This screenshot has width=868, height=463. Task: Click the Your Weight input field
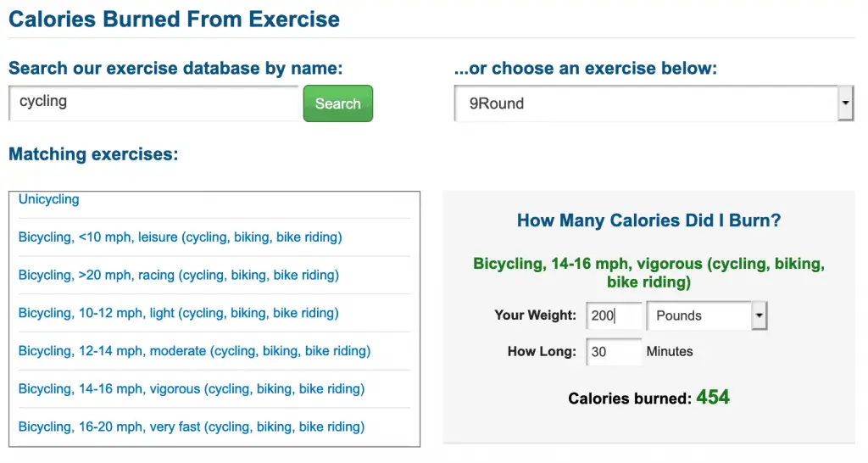click(614, 315)
